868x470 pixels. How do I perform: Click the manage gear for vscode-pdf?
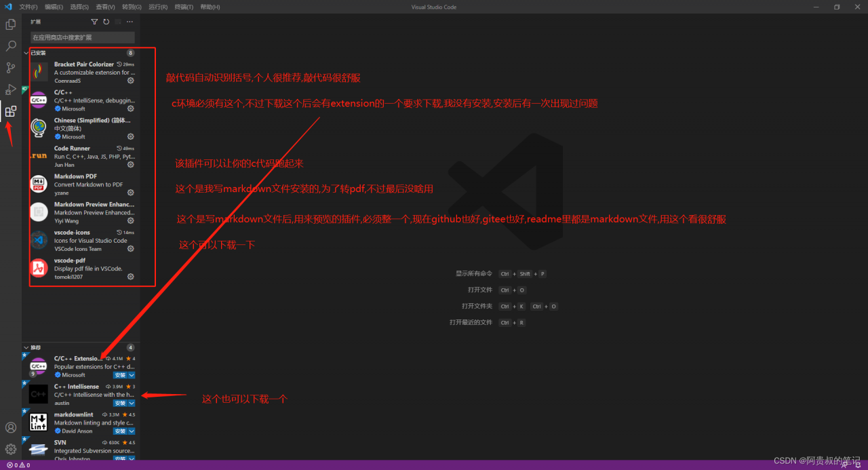131,277
